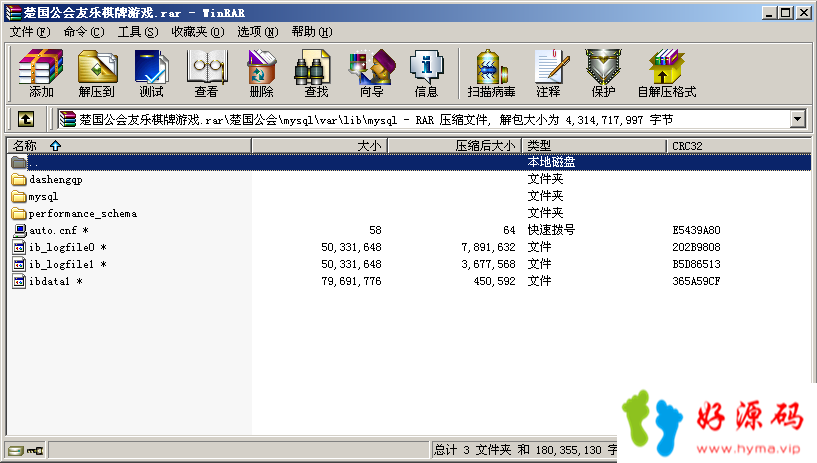Click the ib_logfile1 file icon
817x463 pixels.
click(19, 264)
